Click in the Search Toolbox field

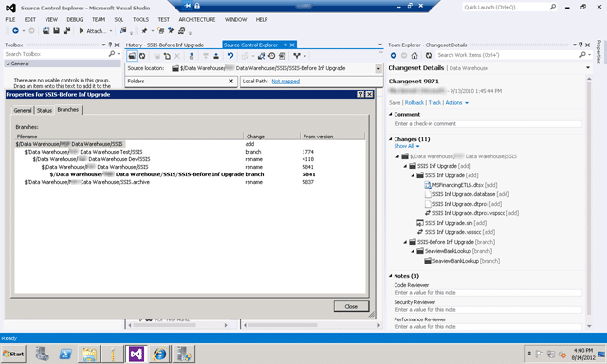(x=56, y=54)
